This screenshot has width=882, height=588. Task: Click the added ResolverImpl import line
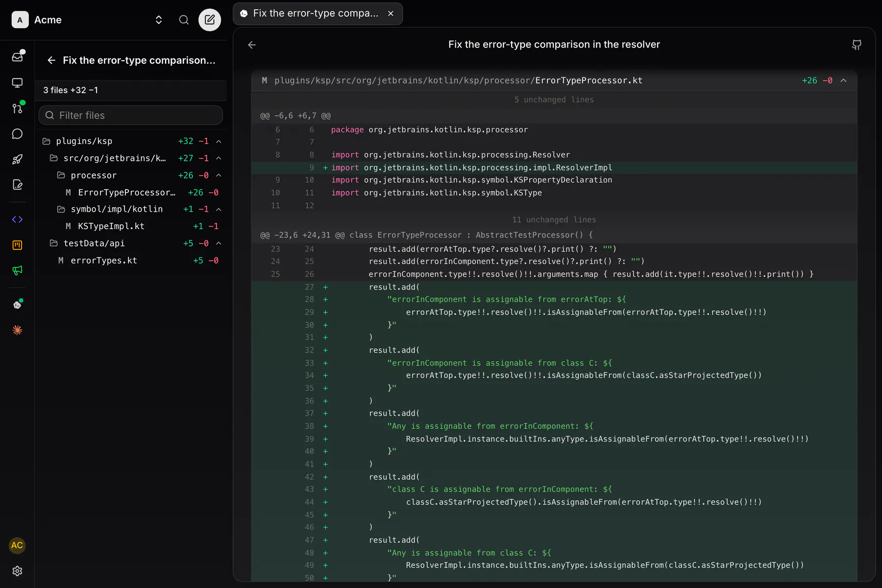tap(554, 168)
